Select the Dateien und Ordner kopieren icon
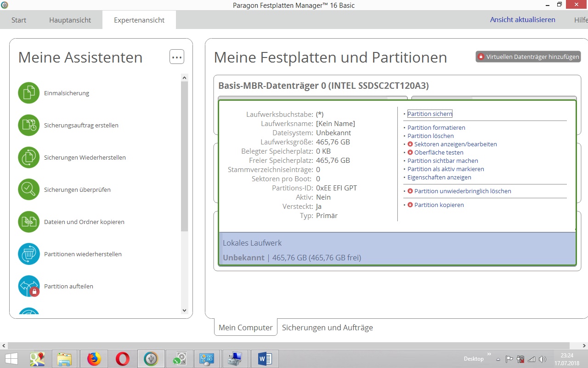 point(29,222)
